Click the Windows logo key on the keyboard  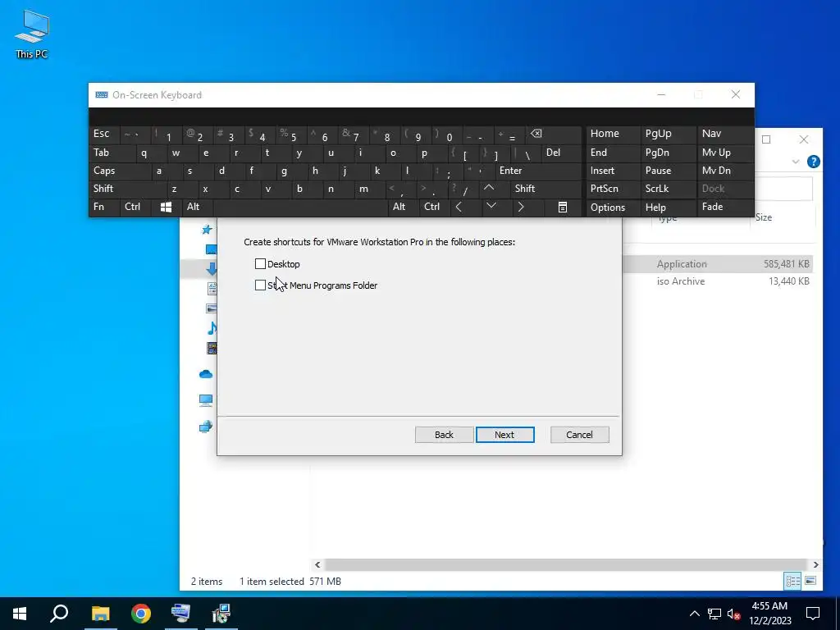tap(166, 208)
